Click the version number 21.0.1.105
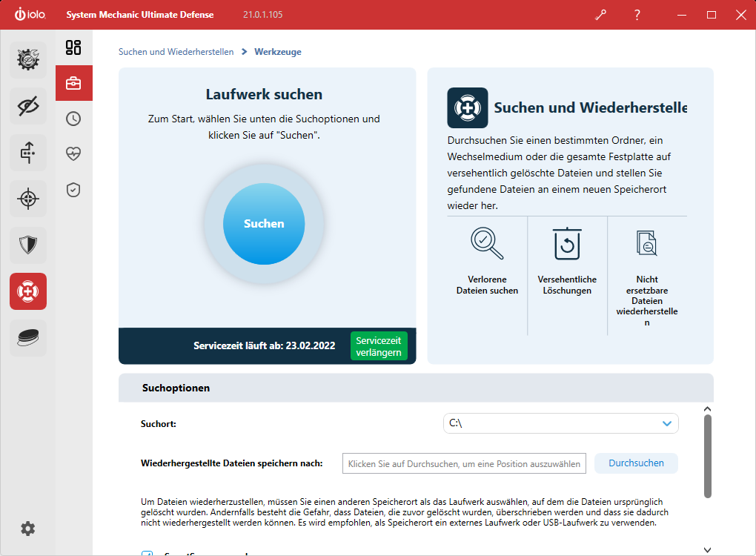Screen dimensions: 756x556 (x=263, y=15)
